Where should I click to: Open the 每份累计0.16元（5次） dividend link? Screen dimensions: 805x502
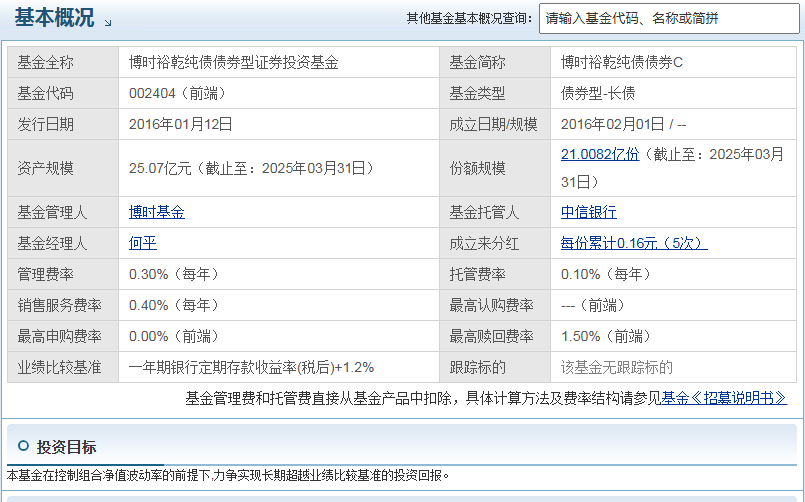(x=634, y=243)
